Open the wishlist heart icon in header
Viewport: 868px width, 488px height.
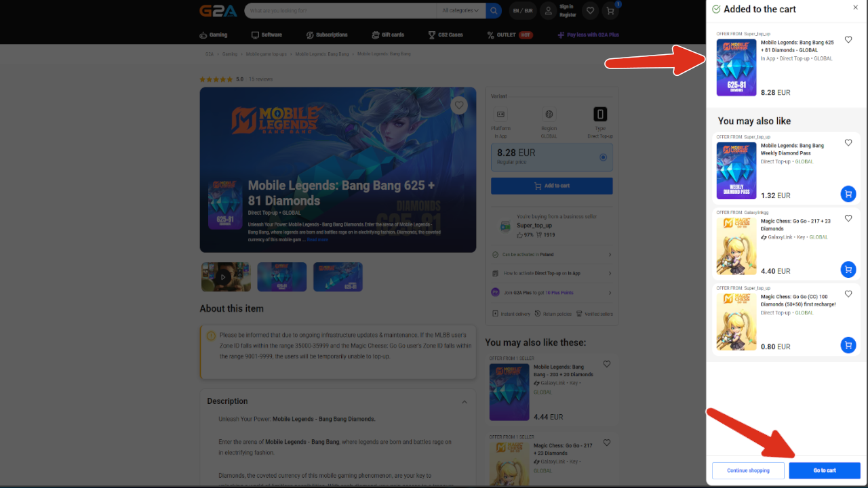click(591, 11)
